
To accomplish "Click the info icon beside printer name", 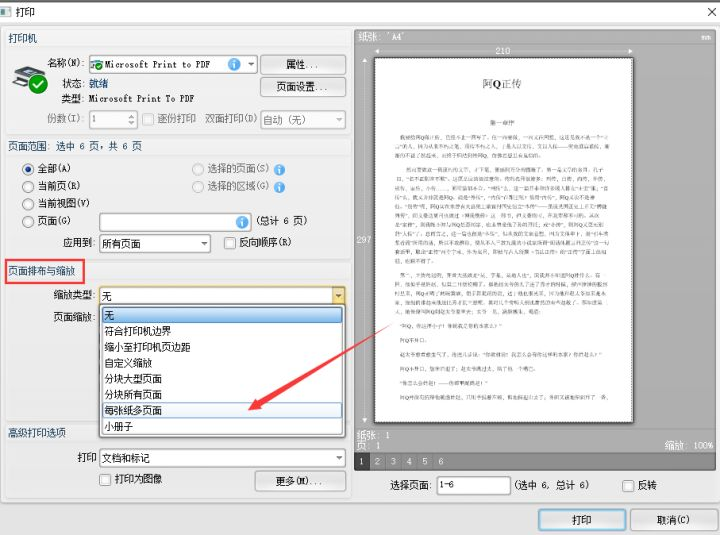I will (x=234, y=64).
